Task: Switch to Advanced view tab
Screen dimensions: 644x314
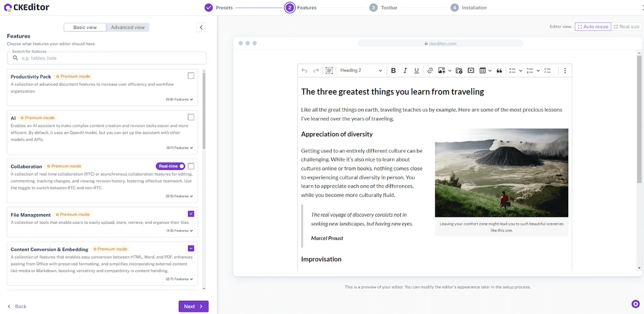Action: pos(128,27)
